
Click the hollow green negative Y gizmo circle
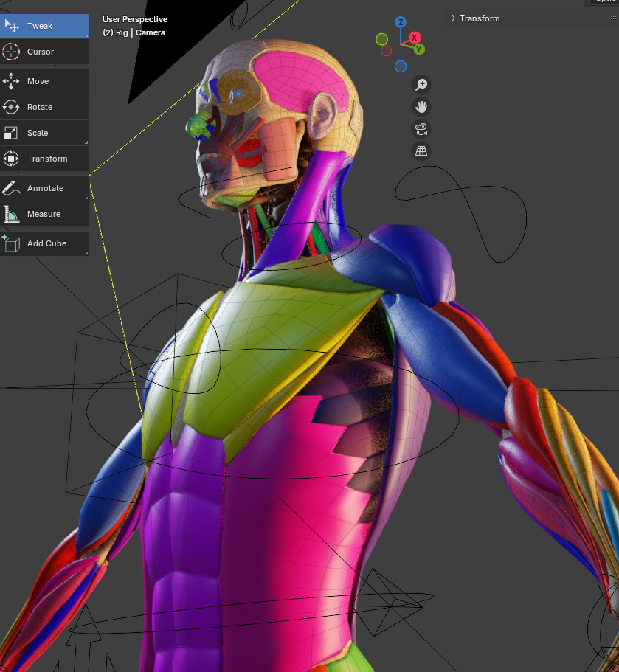click(381, 39)
